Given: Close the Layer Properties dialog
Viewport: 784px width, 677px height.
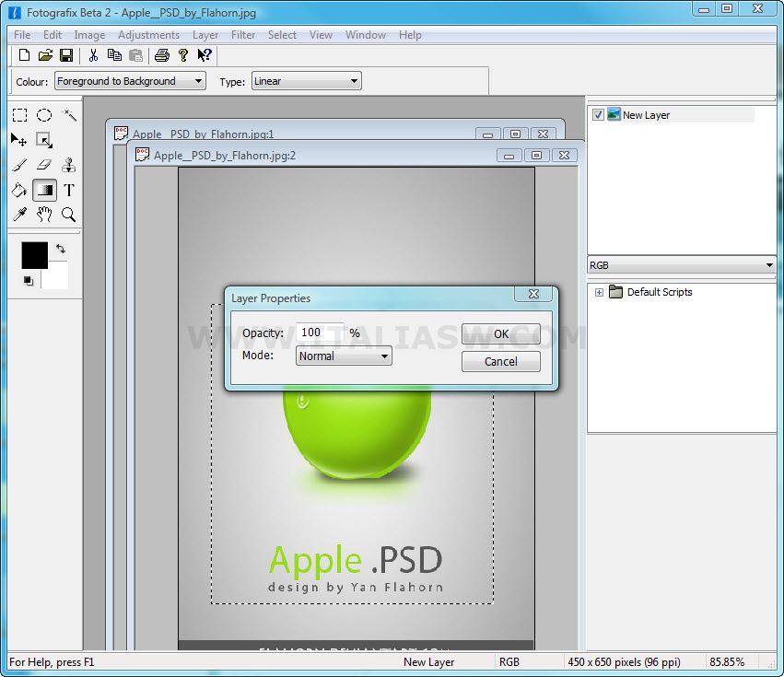Looking at the screenshot, I should pyautogui.click(x=533, y=294).
